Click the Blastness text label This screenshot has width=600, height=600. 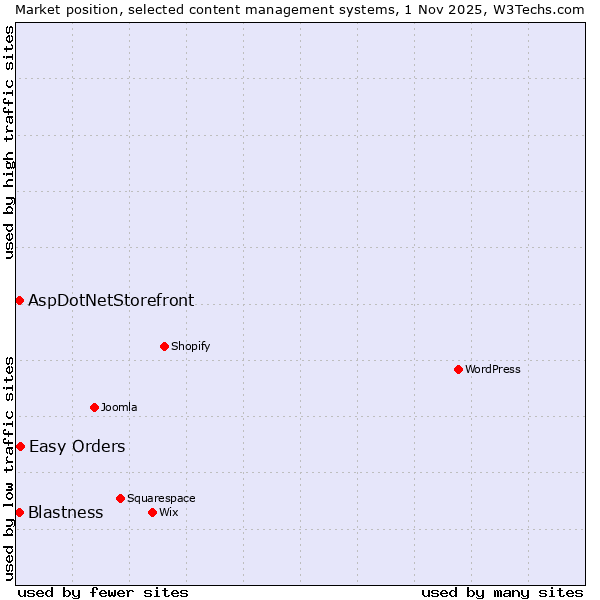point(65,512)
